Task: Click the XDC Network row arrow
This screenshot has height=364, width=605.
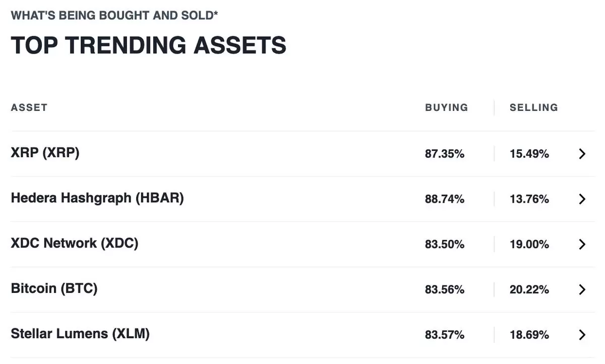Action: (x=582, y=245)
